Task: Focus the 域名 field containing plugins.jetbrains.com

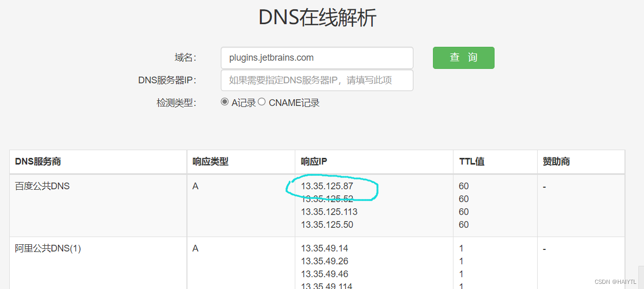Action: click(317, 58)
